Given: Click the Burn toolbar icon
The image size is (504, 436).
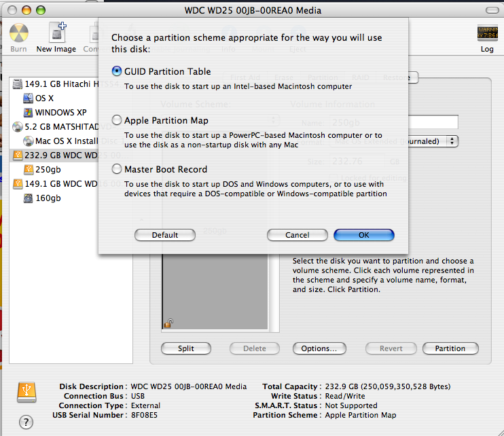Looking at the screenshot, I should (18, 33).
